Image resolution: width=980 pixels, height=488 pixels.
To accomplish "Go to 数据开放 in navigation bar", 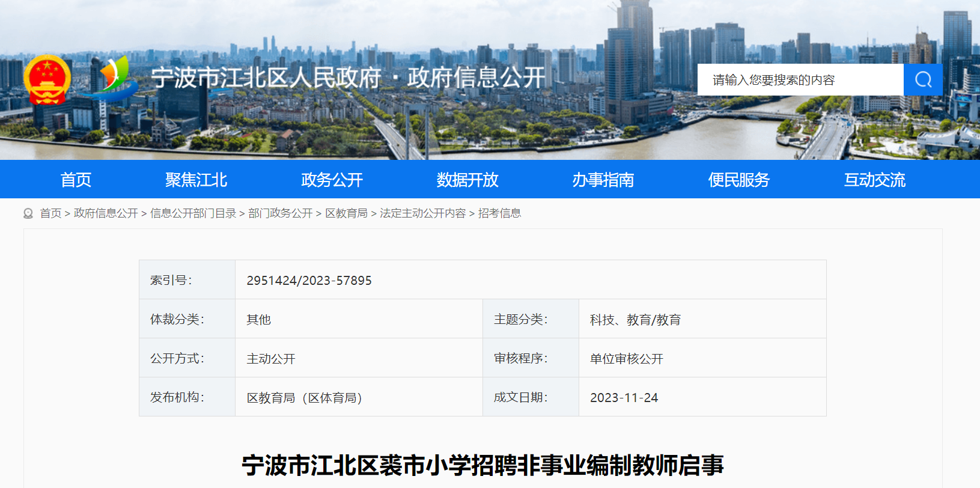I will coord(467,180).
